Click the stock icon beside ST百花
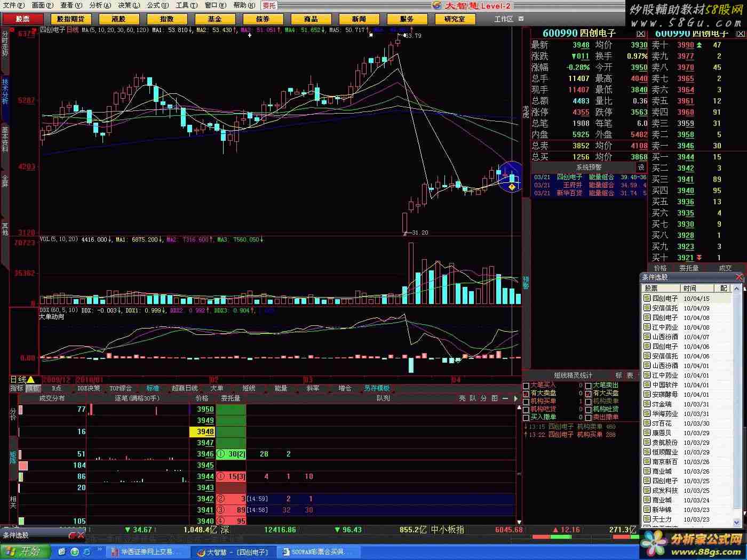747x560 pixels. tap(647, 423)
